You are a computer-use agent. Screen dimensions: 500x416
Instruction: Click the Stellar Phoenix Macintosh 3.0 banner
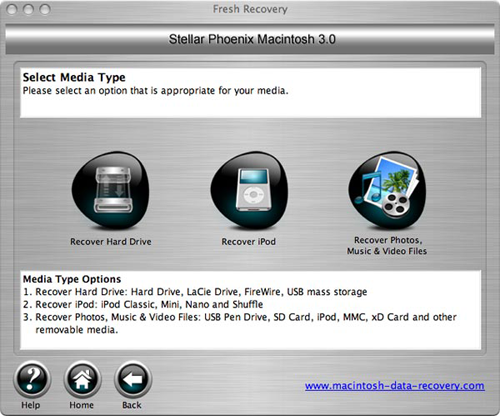click(x=250, y=39)
